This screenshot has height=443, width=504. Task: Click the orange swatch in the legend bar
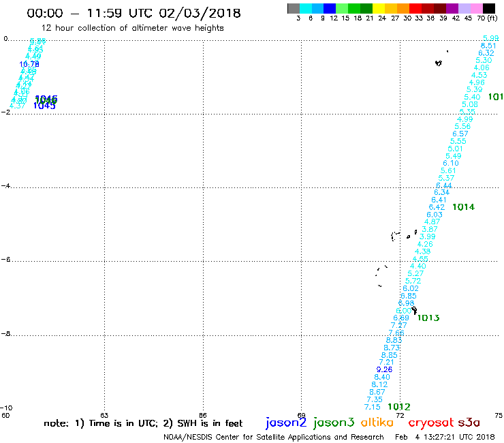pos(403,8)
